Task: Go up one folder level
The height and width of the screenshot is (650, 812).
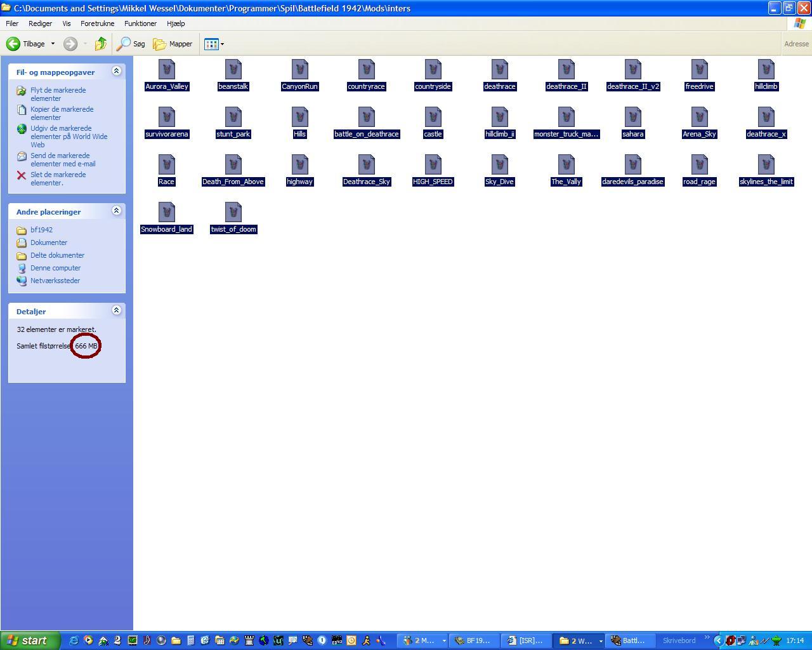Action: (x=100, y=44)
